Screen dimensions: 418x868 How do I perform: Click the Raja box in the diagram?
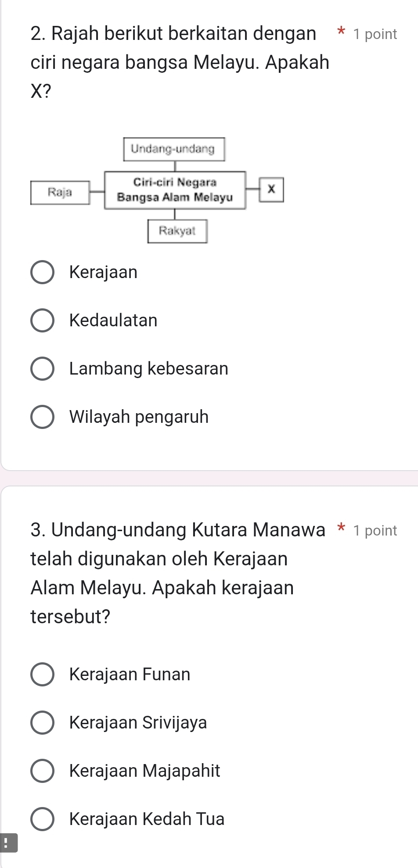click(x=60, y=192)
